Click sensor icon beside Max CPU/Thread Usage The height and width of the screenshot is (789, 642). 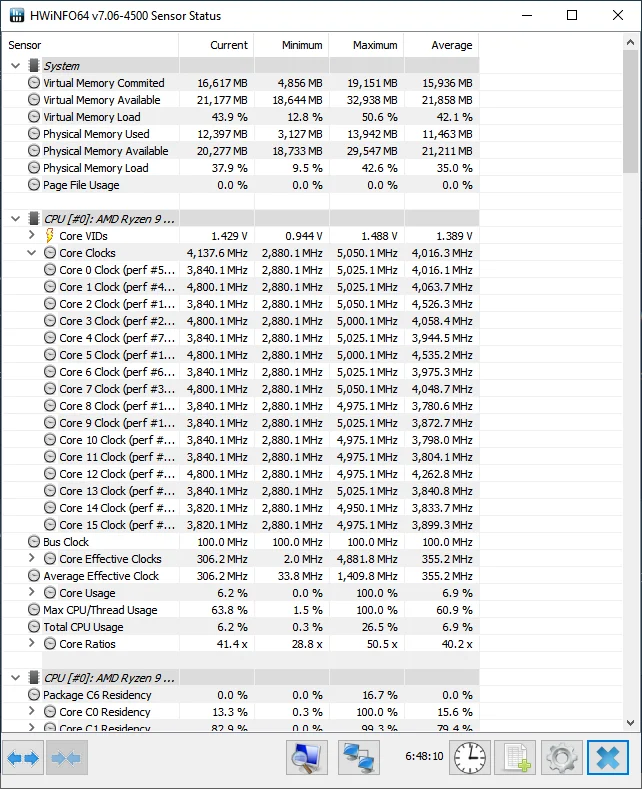pyautogui.click(x=34, y=609)
